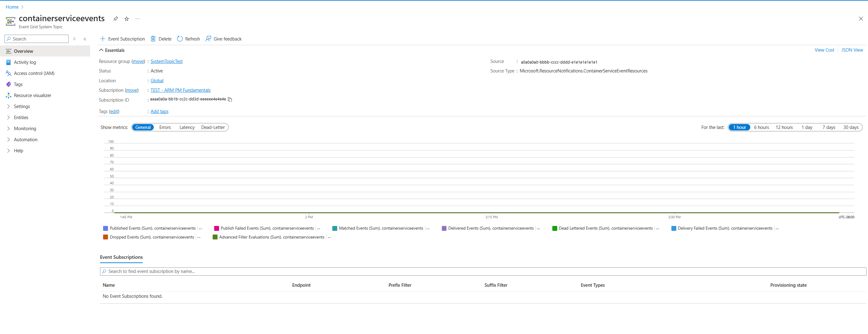Copy the Subscription ID to clipboard
The image size is (868, 334).
230,99
